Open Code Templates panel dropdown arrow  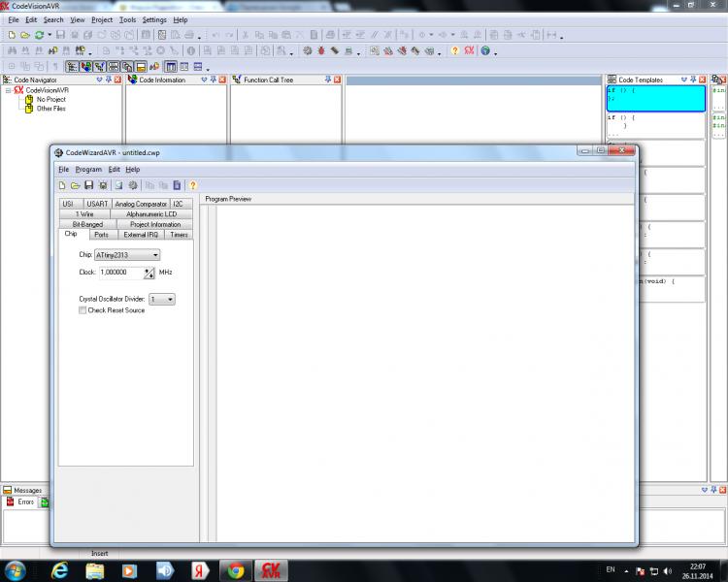coord(683,80)
